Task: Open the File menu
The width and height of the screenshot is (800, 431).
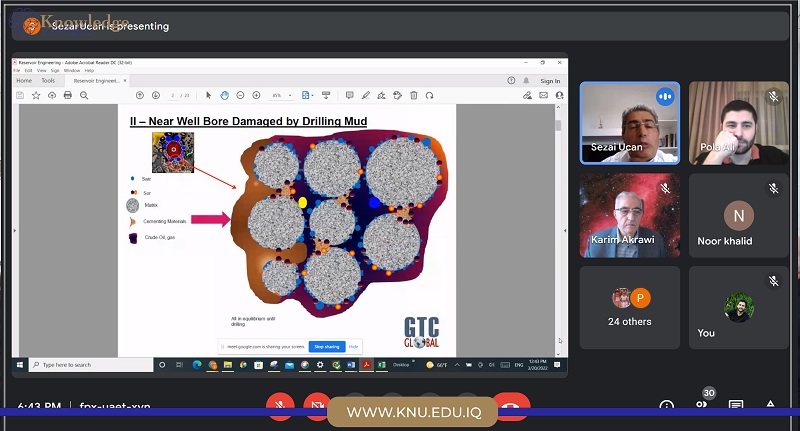Action: [17, 70]
